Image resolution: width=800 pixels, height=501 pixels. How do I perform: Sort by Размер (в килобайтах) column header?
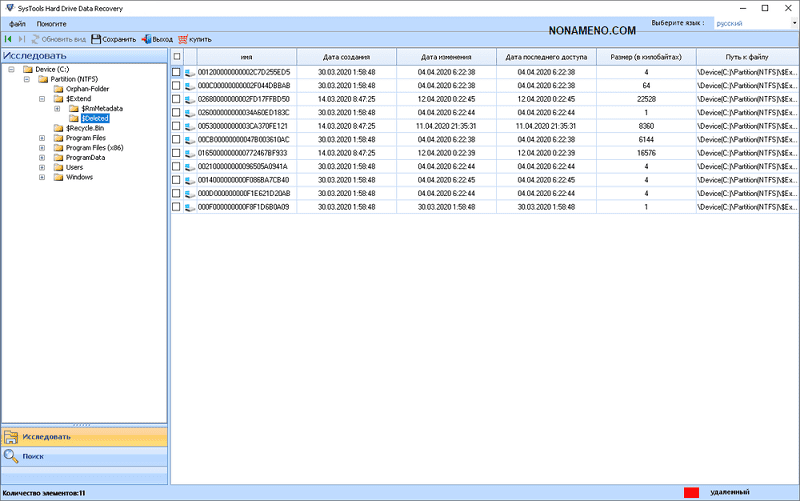tap(644, 57)
